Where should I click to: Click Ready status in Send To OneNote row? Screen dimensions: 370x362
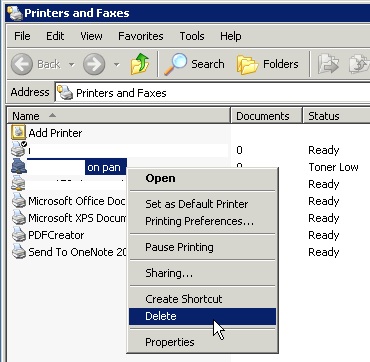324,252
